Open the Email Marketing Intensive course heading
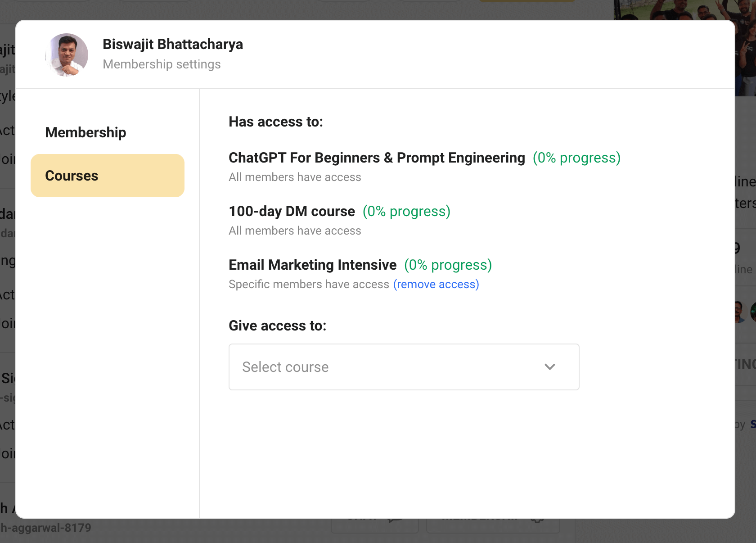 click(x=312, y=265)
